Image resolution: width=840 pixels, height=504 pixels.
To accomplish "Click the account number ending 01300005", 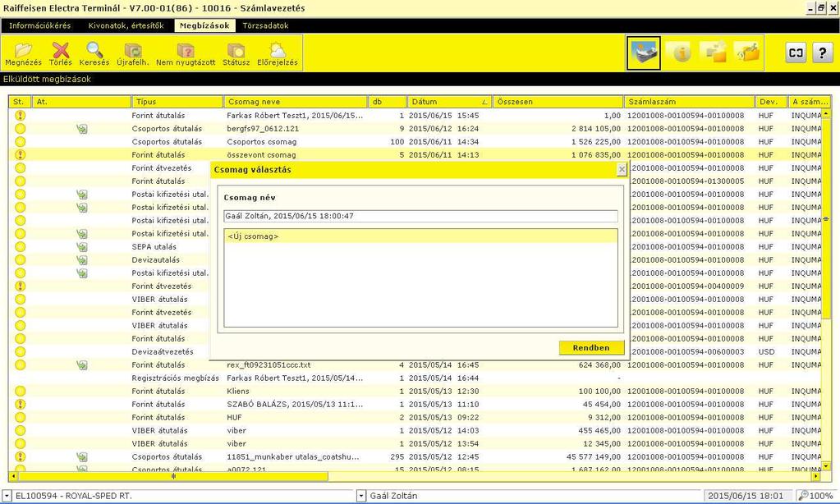I will point(688,181).
